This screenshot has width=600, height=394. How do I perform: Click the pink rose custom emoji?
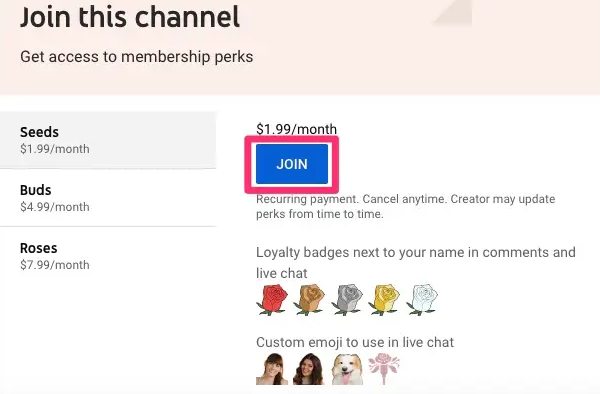tap(384, 369)
